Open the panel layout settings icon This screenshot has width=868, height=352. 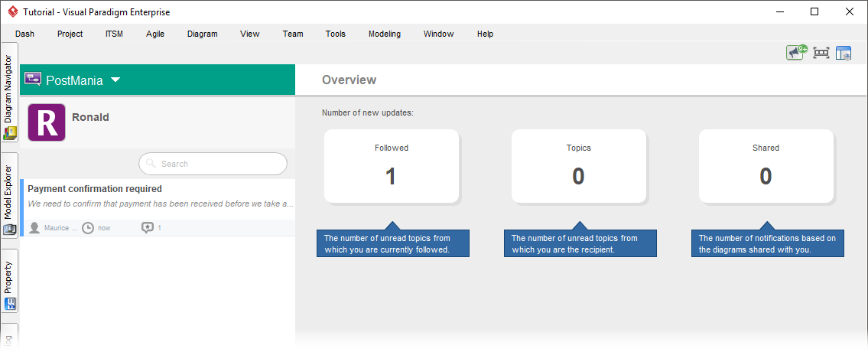click(x=843, y=53)
